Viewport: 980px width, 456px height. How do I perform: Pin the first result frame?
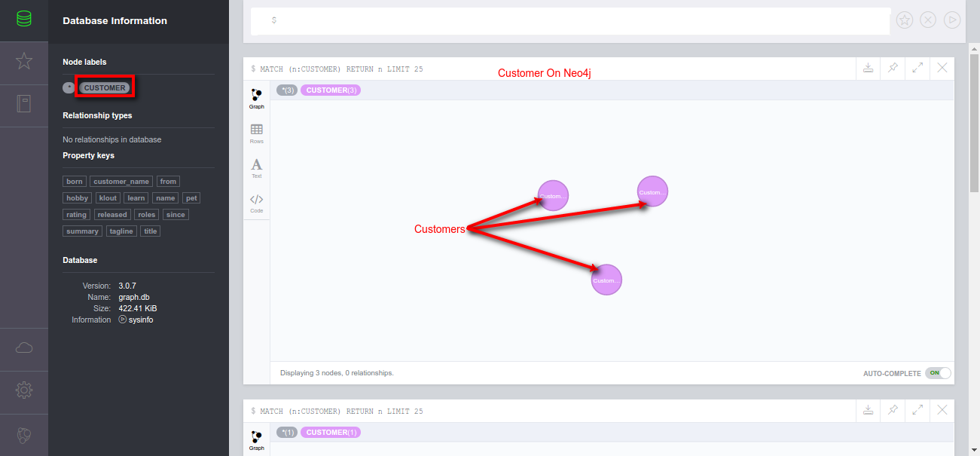[x=893, y=68]
